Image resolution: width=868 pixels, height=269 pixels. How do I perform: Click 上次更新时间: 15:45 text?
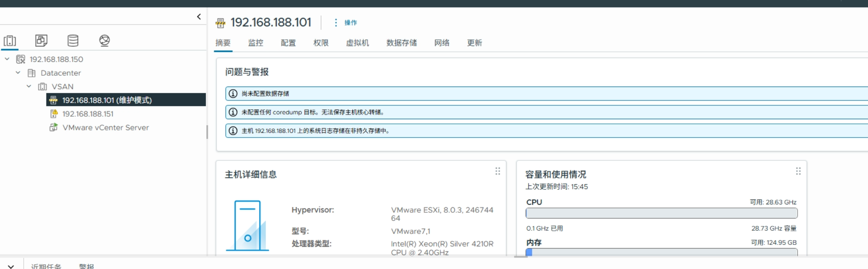(x=557, y=187)
